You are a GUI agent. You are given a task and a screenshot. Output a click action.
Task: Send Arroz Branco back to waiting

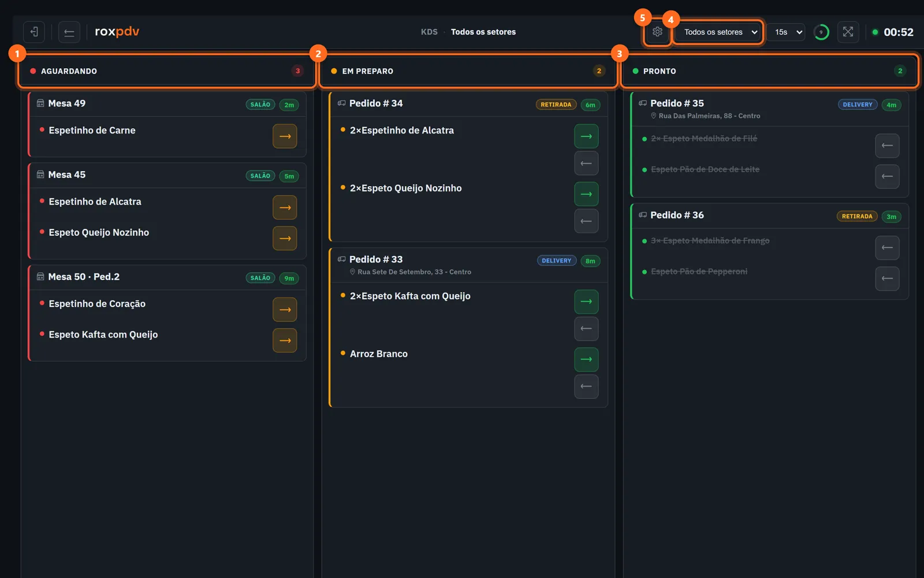pyautogui.click(x=586, y=386)
